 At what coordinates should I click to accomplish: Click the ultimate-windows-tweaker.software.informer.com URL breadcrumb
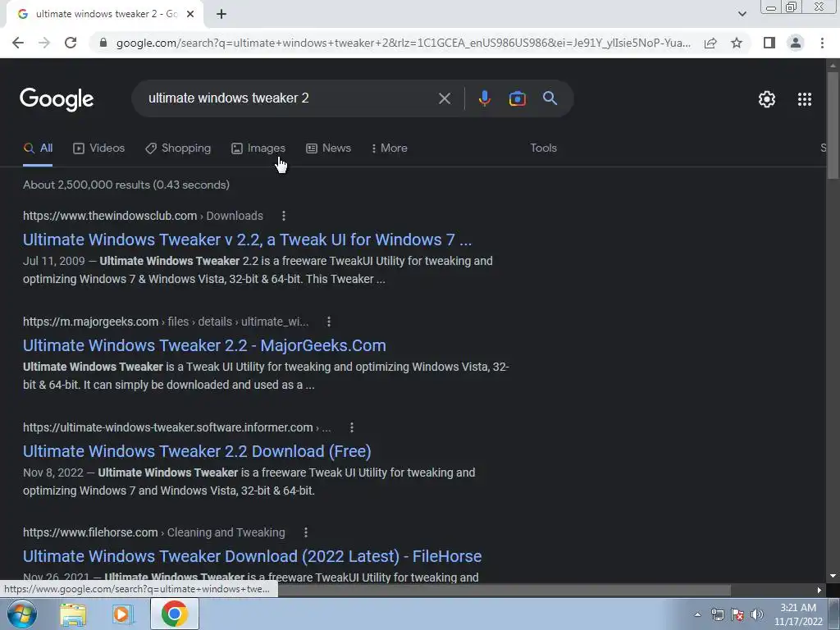[x=177, y=427]
